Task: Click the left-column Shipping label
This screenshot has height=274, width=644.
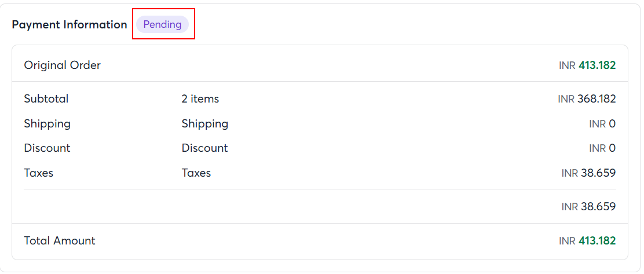Action: (47, 123)
